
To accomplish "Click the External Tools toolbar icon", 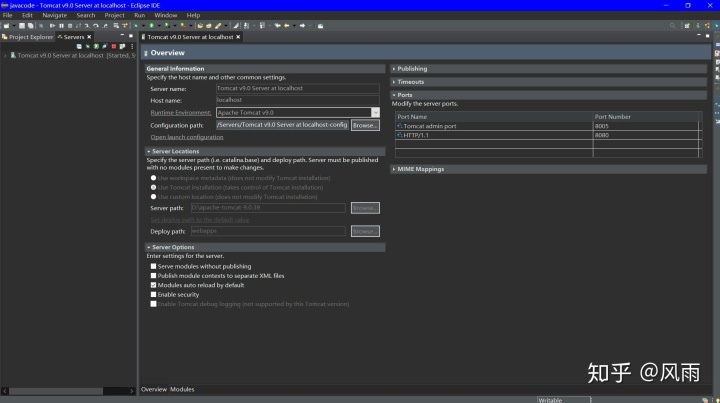I will [x=183, y=26].
